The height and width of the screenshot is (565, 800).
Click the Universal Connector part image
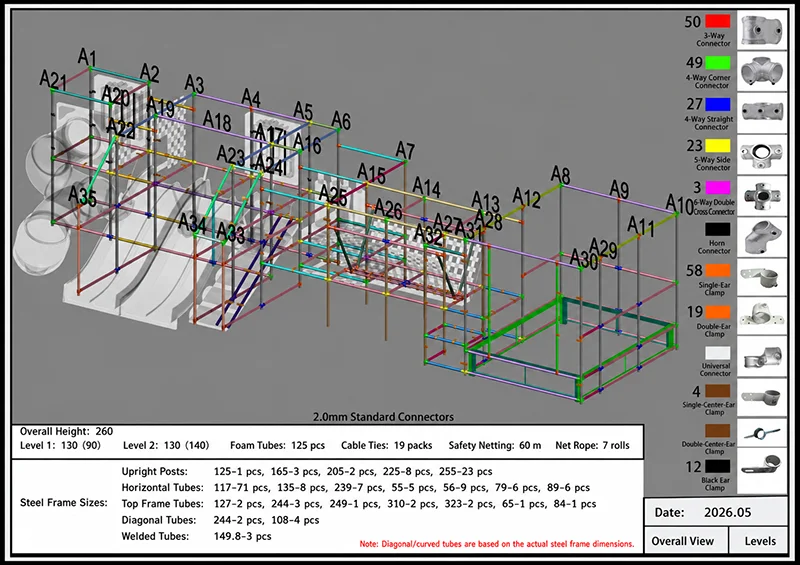tap(762, 357)
